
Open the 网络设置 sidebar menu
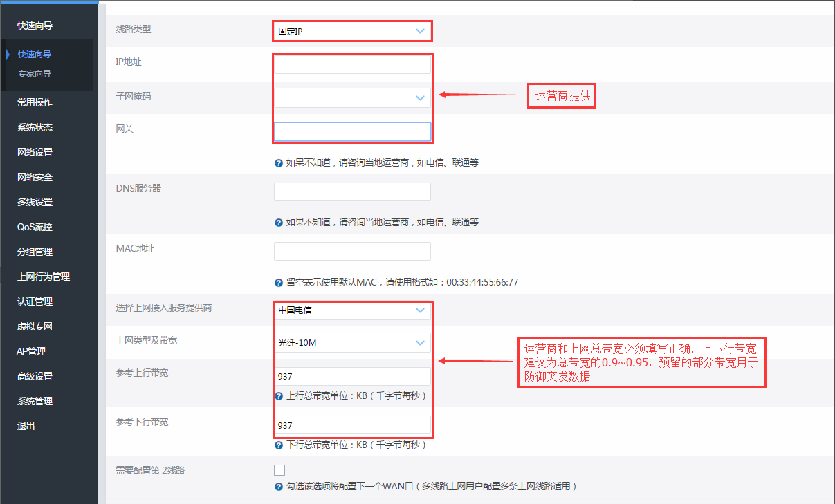(35, 152)
